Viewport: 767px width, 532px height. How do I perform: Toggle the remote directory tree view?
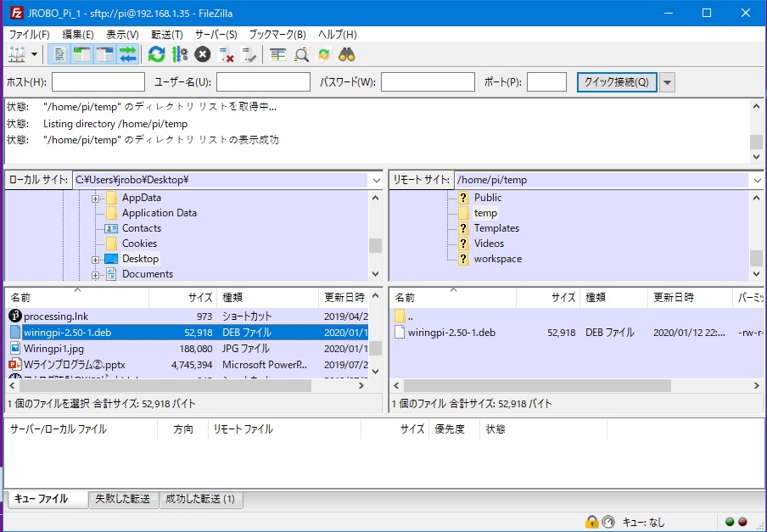point(104,54)
